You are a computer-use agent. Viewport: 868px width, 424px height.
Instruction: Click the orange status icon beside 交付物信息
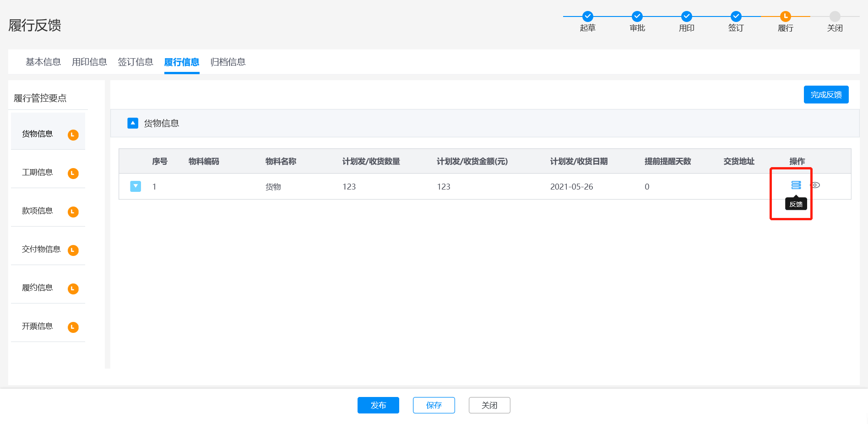click(x=73, y=250)
